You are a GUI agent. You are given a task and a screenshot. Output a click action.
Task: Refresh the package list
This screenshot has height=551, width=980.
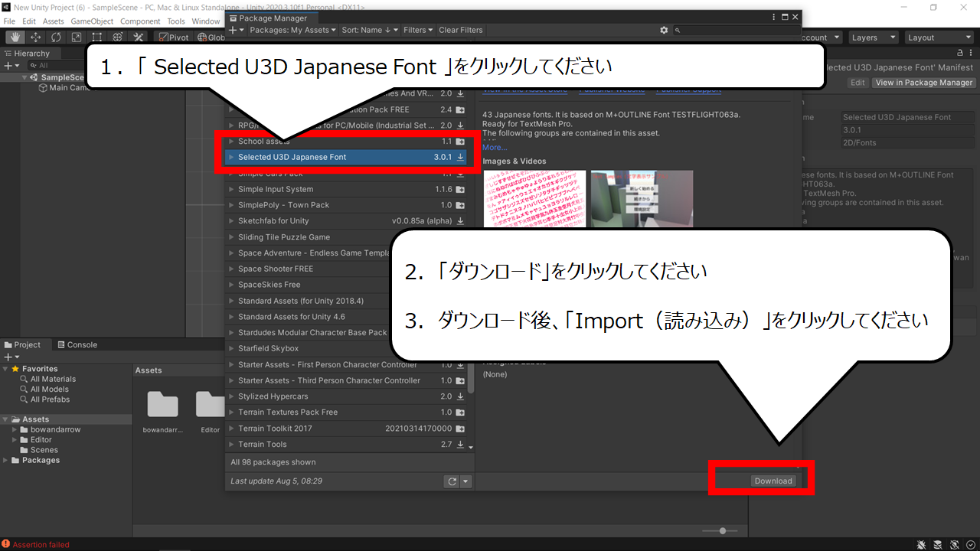(452, 481)
